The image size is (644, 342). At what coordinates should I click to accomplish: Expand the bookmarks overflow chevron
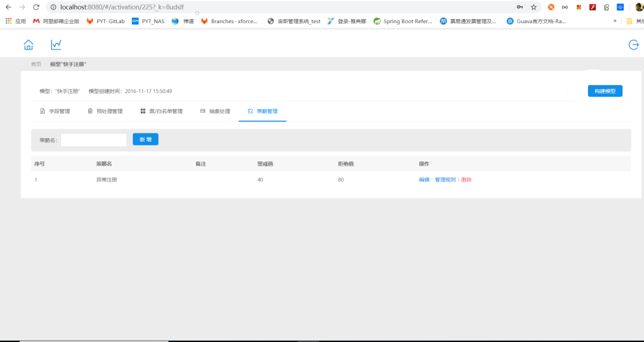coord(615,21)
